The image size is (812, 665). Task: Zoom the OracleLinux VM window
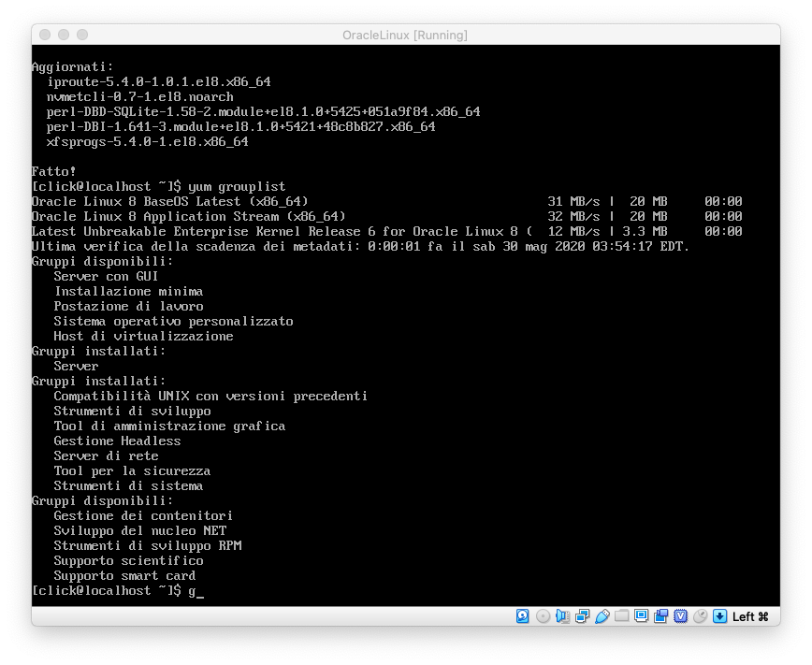[x=82, y=35]
